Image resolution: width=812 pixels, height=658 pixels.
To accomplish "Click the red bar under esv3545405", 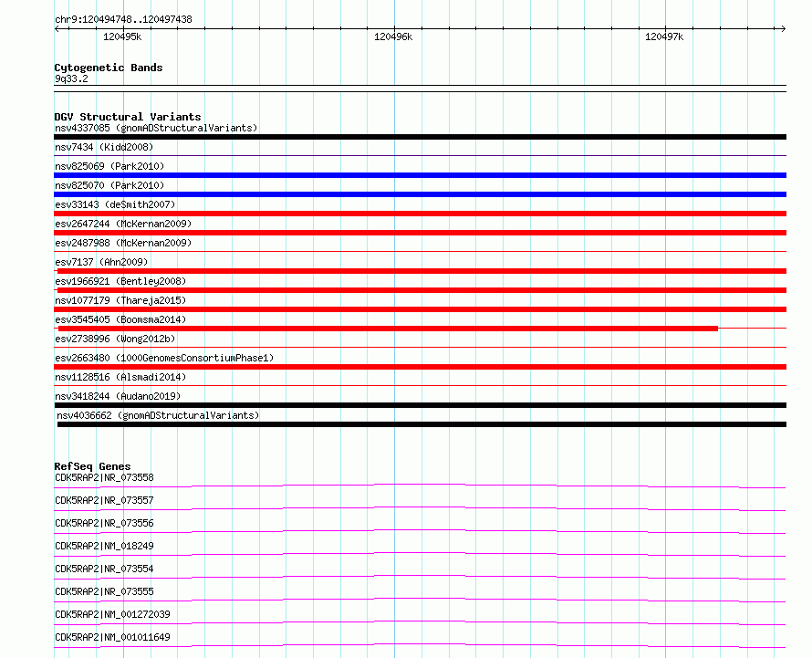I will tap(389, 329).
